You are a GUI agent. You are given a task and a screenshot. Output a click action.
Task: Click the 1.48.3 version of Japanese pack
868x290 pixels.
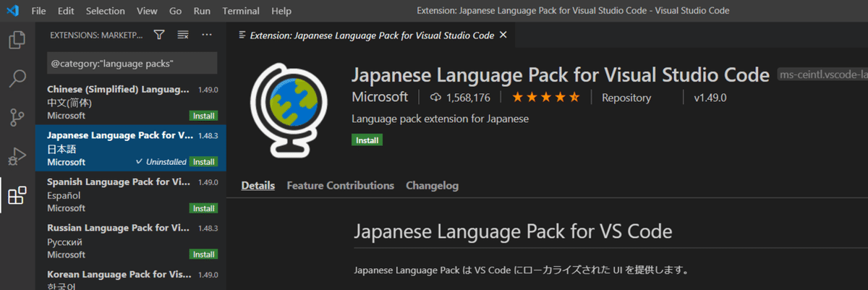coord(208,136)
